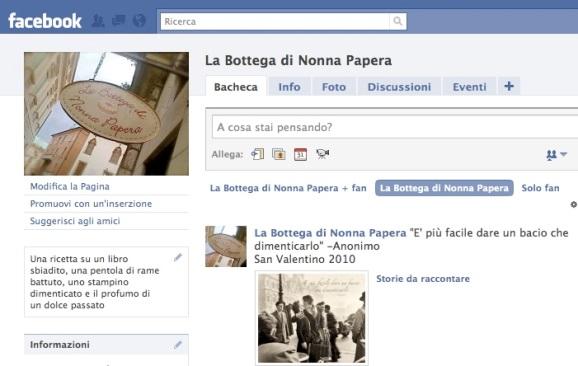
Task: Switch to the Discussioni tab
Action: click(x=399, y=87)
